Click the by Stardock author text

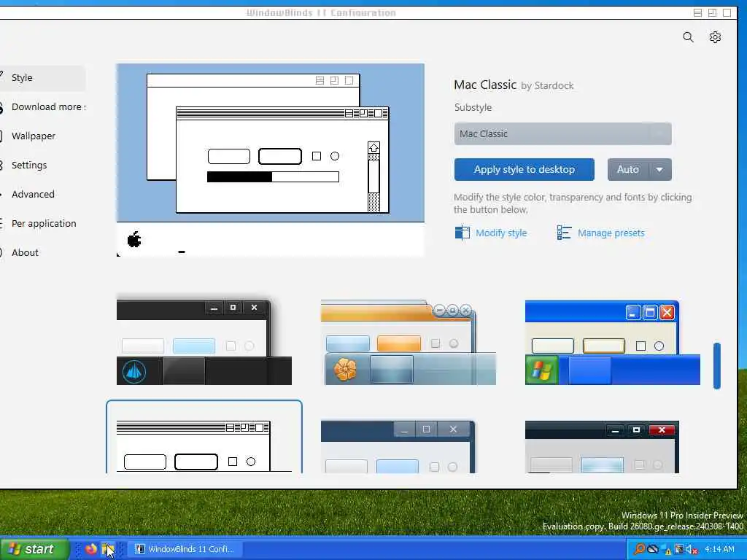(x=547, y=86)
